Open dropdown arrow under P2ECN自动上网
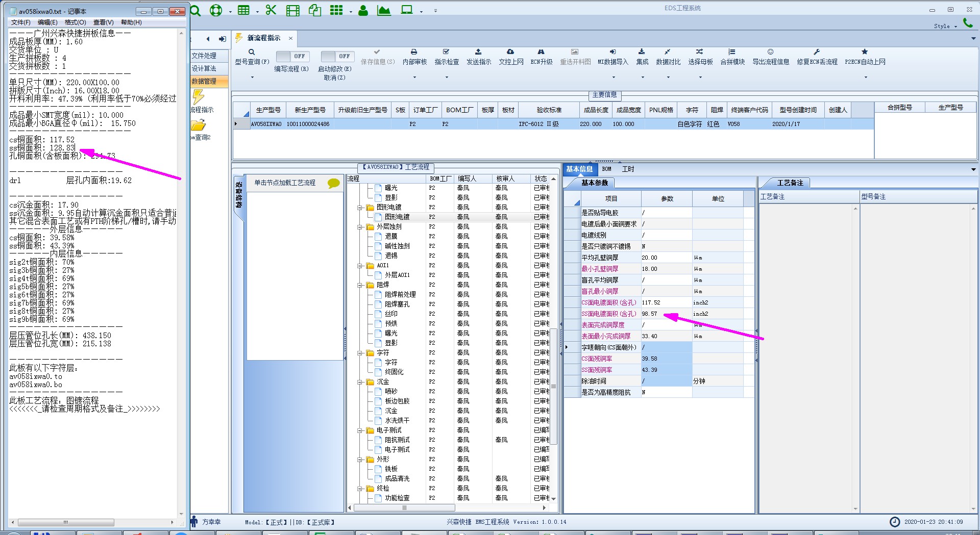Image resolution: width=980 pixels, height=535 pixels. click(x=865, y=78)
